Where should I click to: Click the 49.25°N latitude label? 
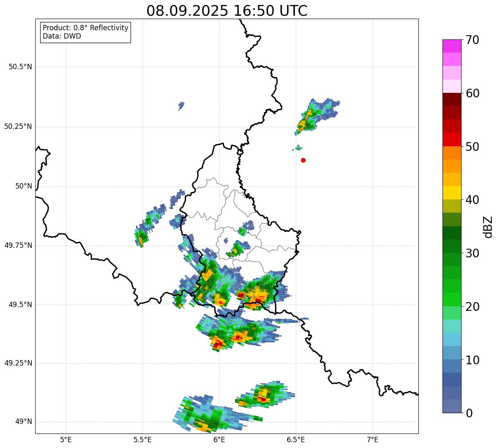tap(18, 363)
